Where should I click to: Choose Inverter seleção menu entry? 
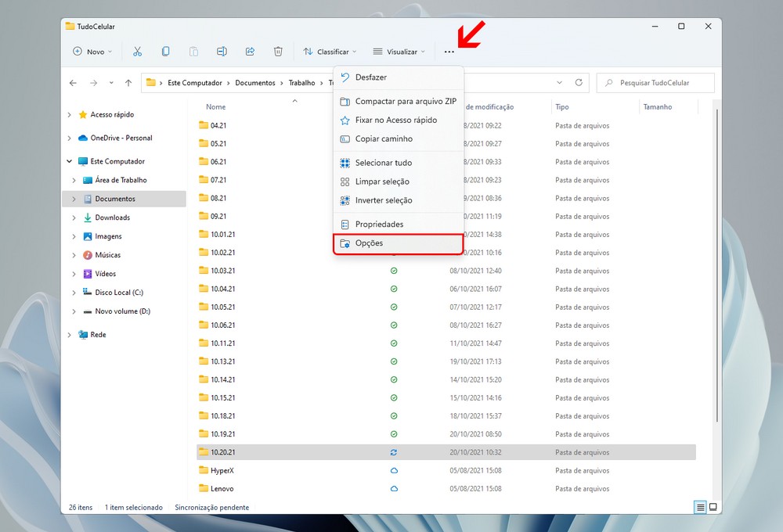click(399, 200)
